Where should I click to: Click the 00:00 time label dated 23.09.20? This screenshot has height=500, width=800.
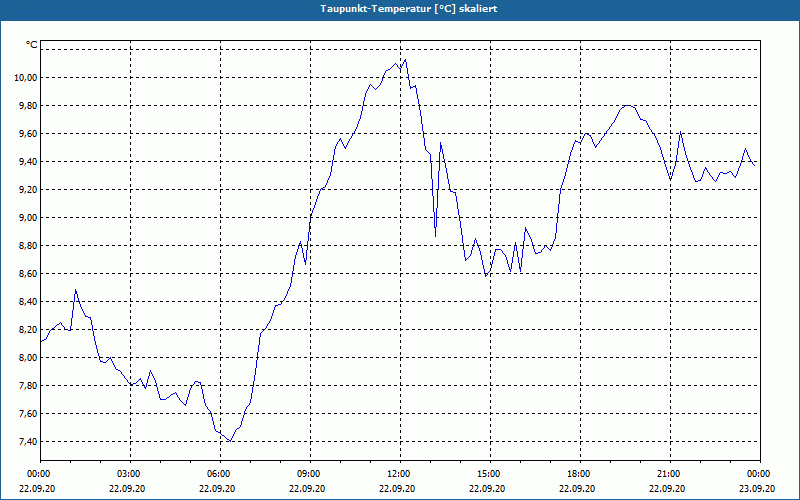(758, 474)
